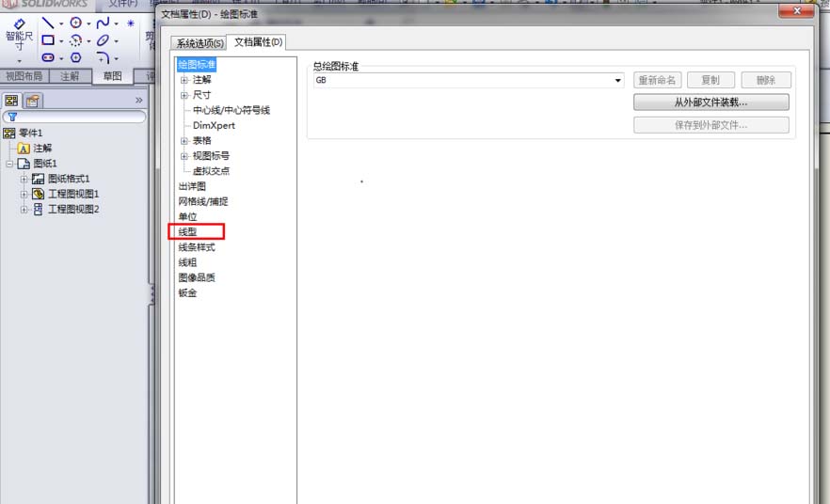Select the Rectangle sketch tool
Viewport: 830px width, 504px height.
[x=48, y=40]
